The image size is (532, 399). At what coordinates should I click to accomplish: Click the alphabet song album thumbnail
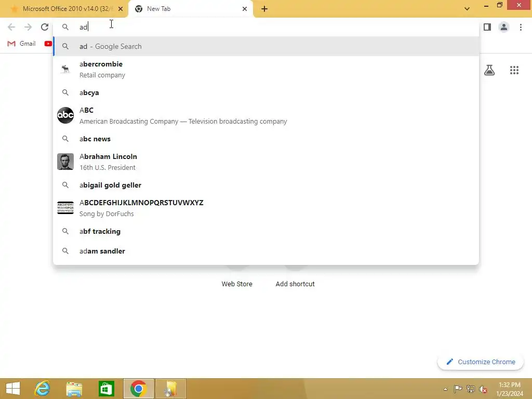tap(65, 208)
